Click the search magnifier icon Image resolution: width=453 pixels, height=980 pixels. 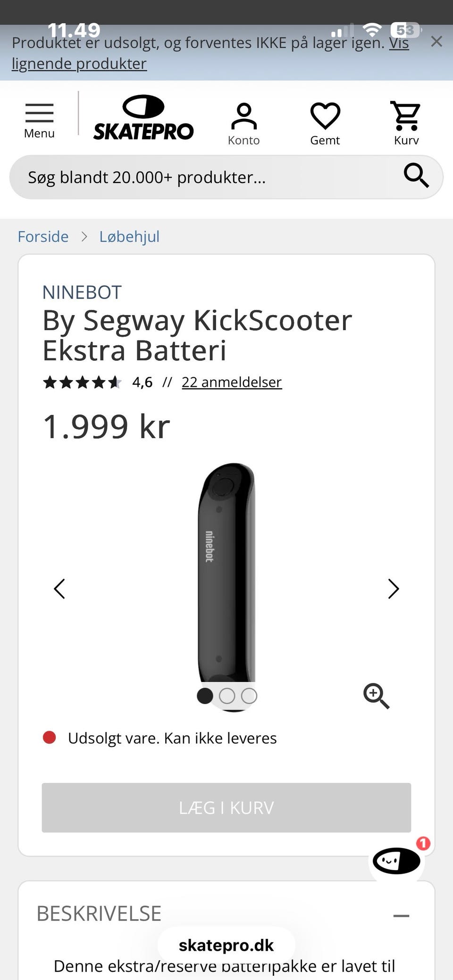tap(416, 176)
